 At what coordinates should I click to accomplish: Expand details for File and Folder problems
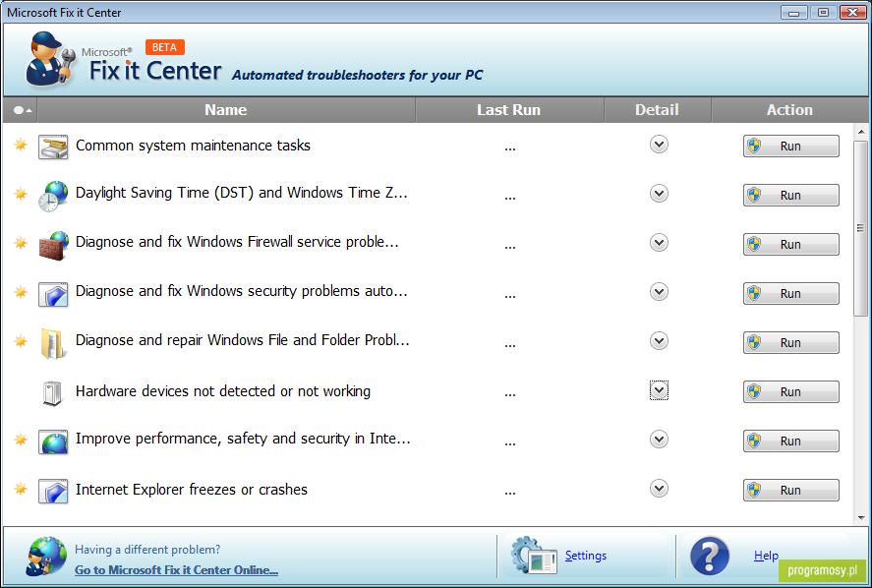tap(659, 341)
